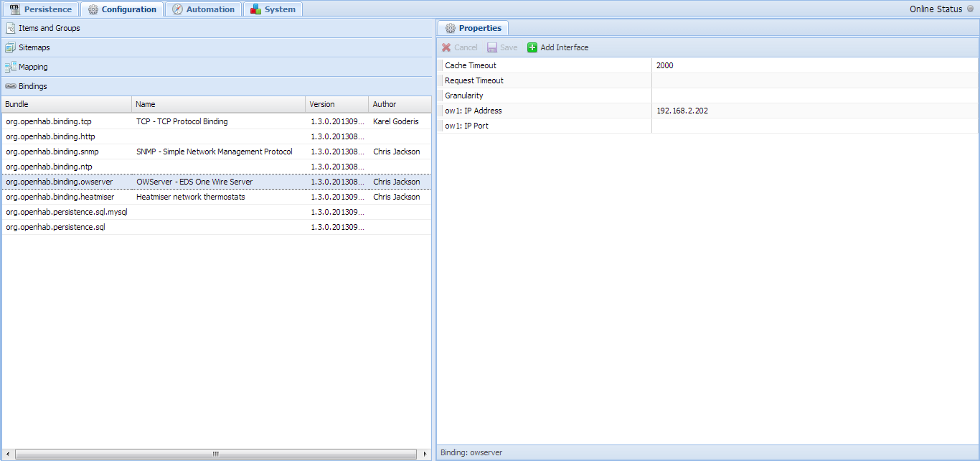Click SNMP - Simple Network Management Protocol name
Image resolution: width=980 pixels, height=461 pixels.
214,152
